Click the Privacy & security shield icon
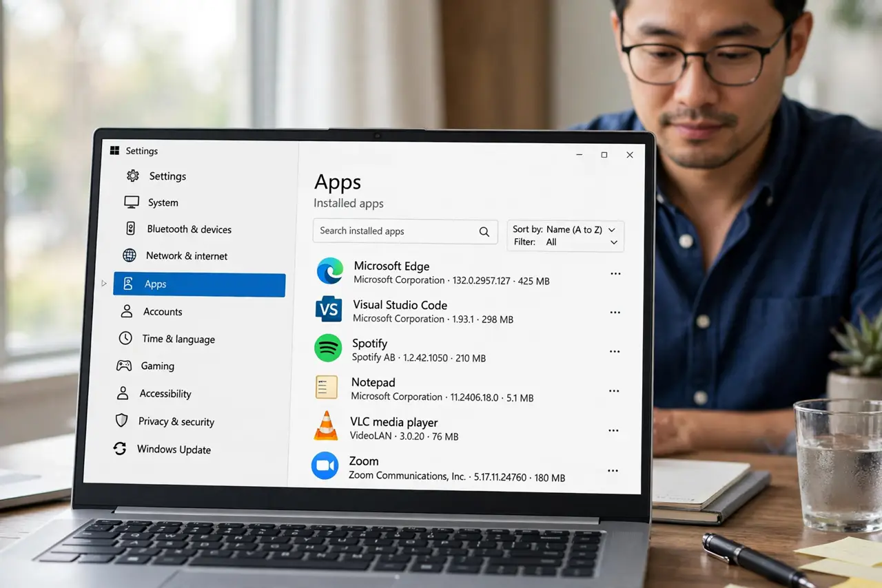This screenshot has height=588, width=882. 121,421
